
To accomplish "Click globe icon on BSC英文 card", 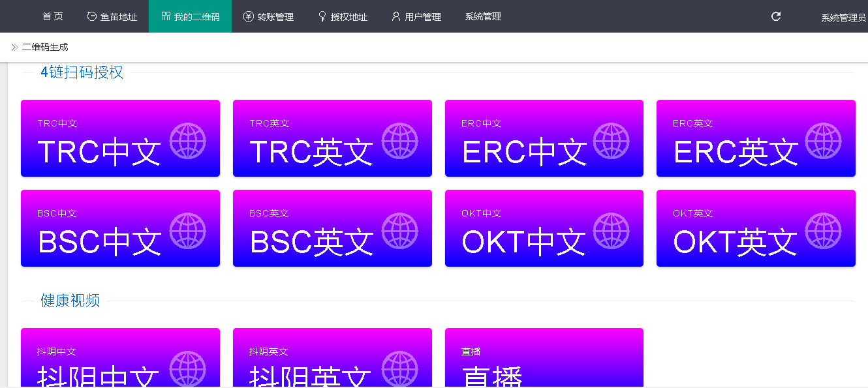I will [399, 231].
